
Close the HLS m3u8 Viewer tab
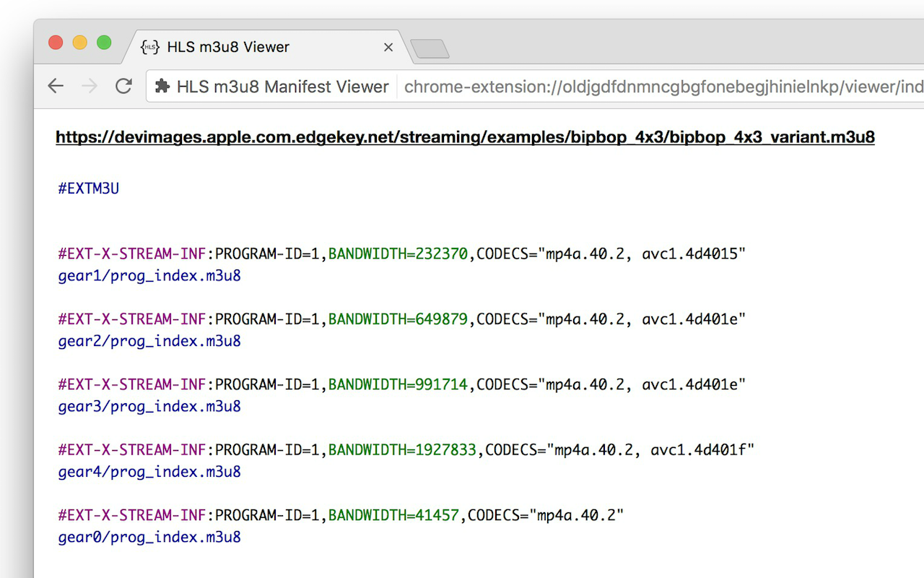click(x=388, y=47)
